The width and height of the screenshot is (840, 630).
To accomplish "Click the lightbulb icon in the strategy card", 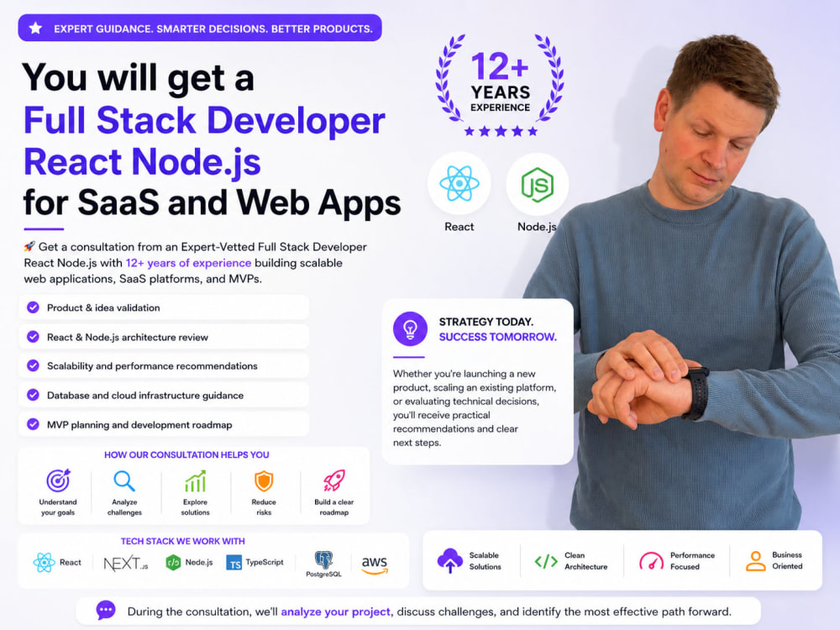I will 411,329.
